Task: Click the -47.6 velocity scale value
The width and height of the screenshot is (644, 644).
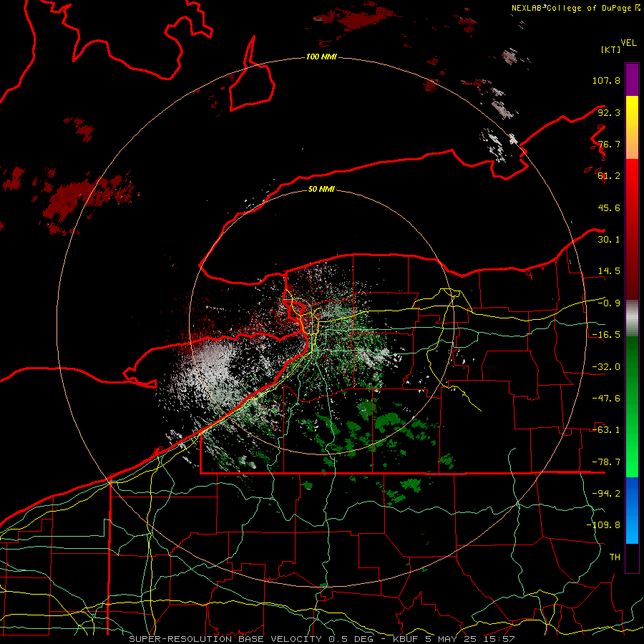Action: (606, 399)
